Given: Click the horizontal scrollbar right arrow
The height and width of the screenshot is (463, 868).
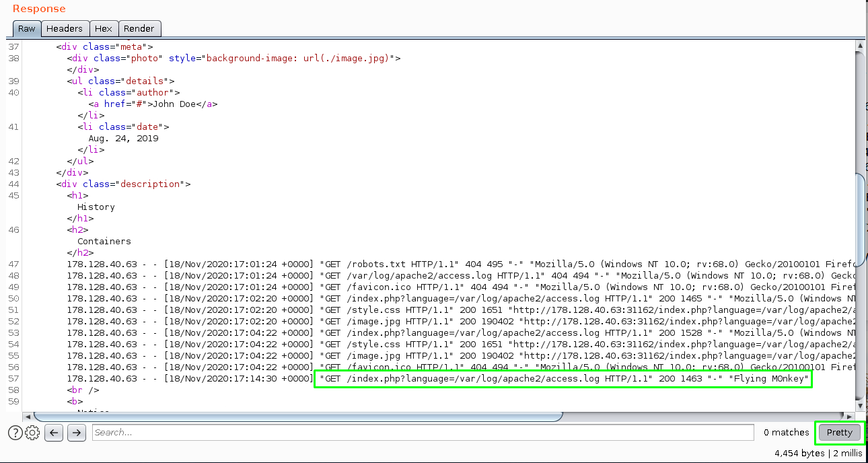Looking at the screenshot, I should [849, 417].
